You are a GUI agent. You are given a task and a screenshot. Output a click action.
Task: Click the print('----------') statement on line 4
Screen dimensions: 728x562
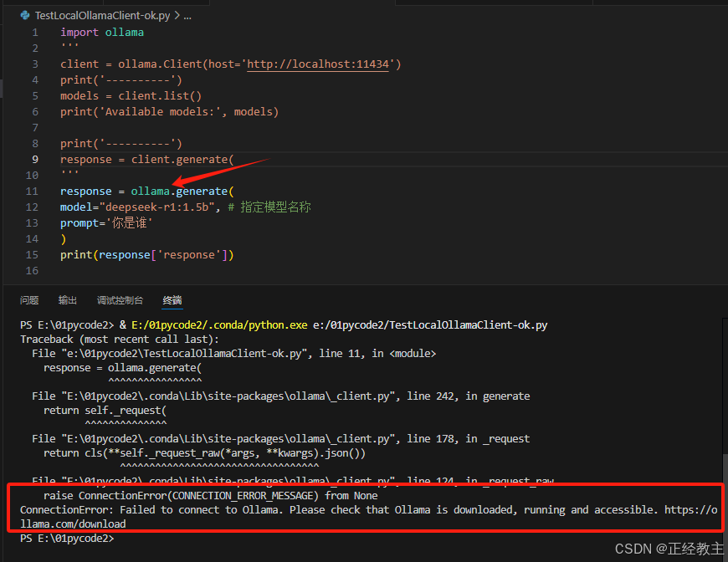tap(121, 79)
